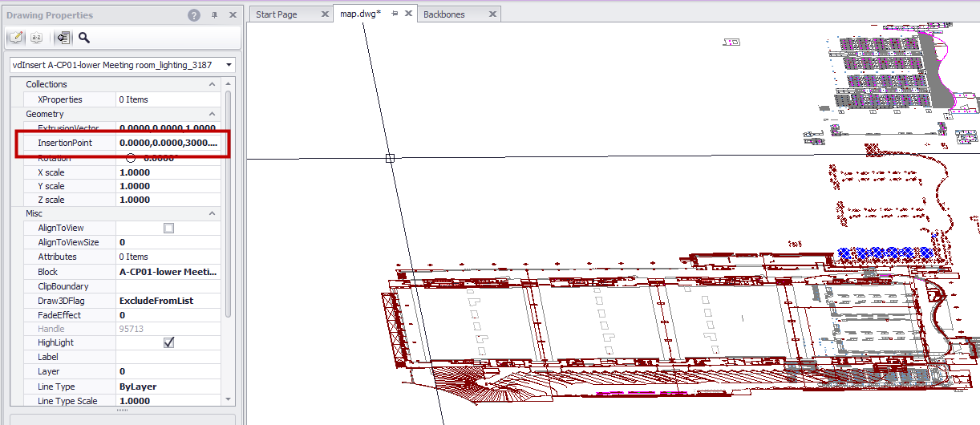Select the XProperties '0 Items' value

168,99
